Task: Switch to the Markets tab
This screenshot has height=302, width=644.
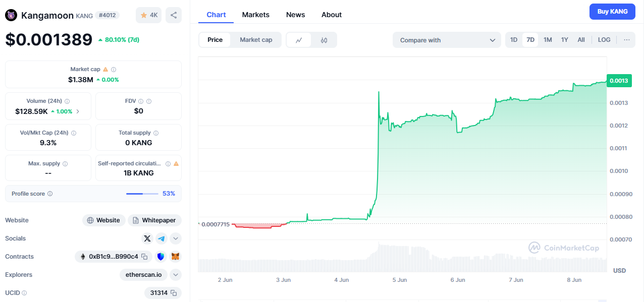Action: click(x=255, y=15)
